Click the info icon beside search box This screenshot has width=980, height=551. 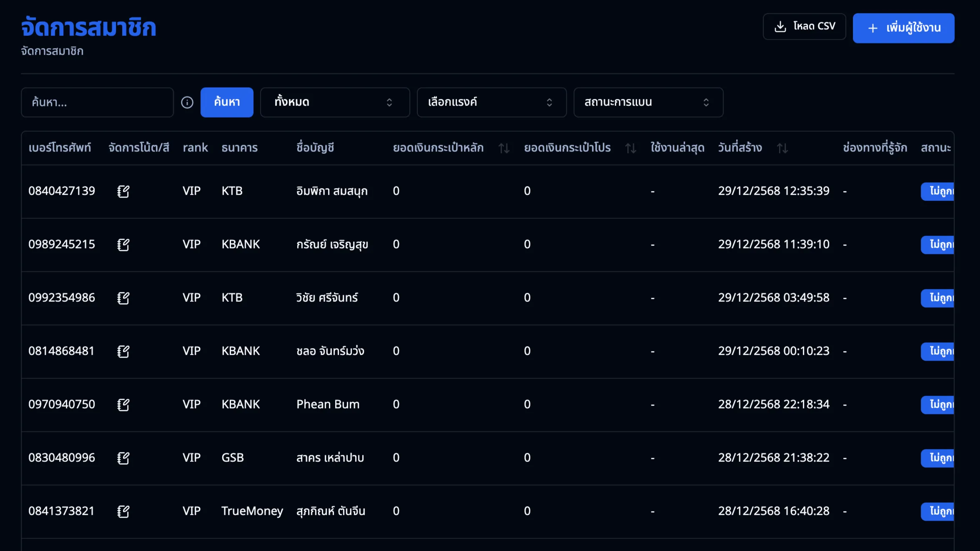pos(187,103)
